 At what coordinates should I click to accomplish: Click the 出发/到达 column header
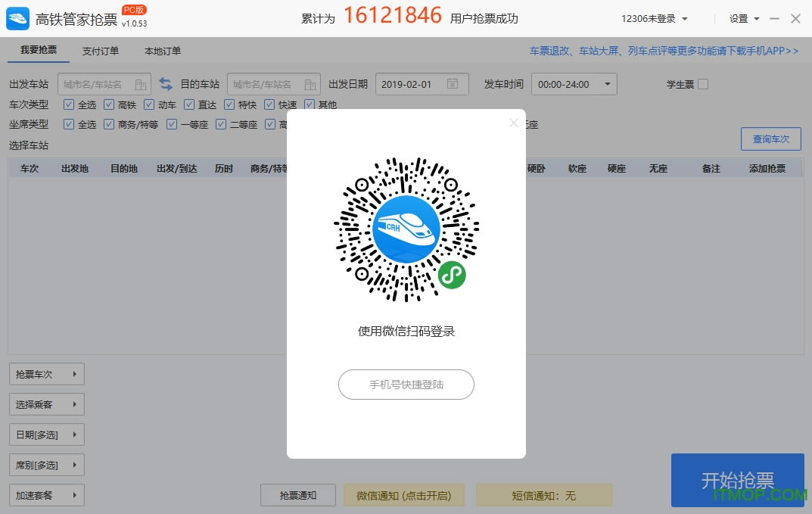[x=177, y=168]
